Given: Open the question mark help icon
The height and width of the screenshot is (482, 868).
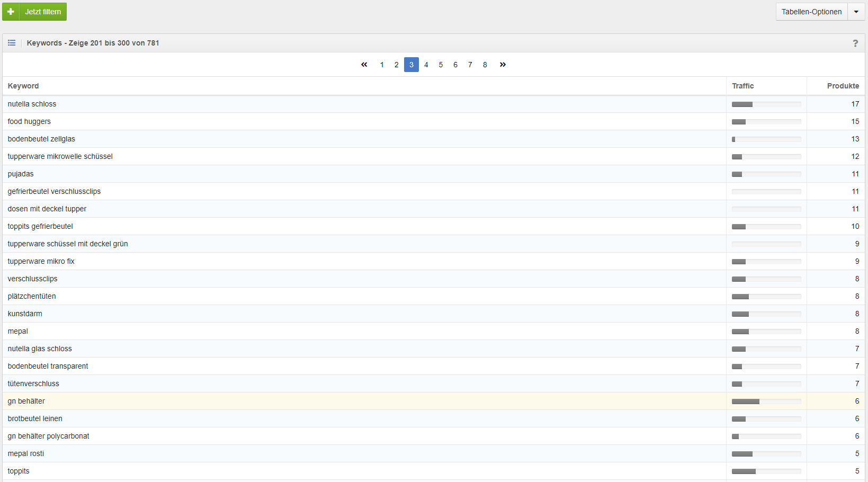Looking at the screenshot, I should tap(855, 43).
